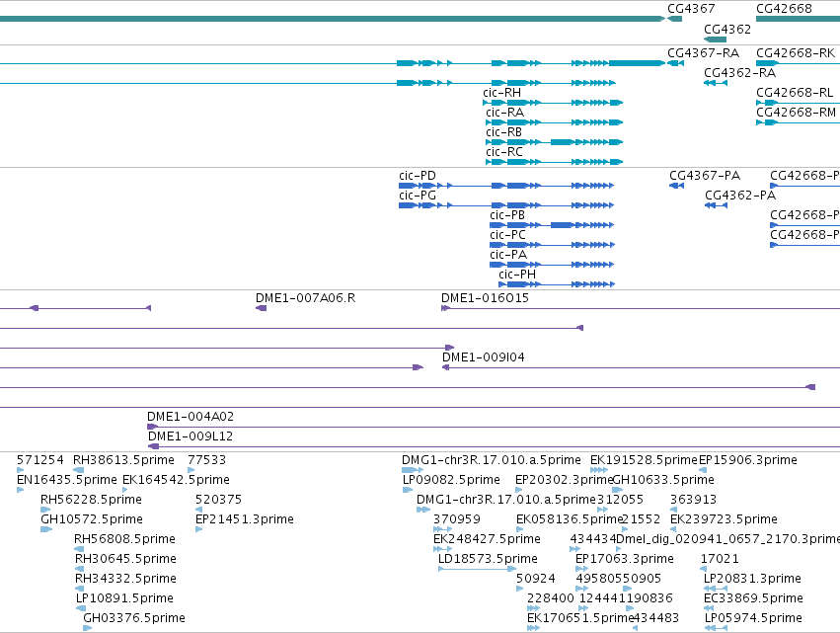The image size is (840, 633).
Task: Click the 17021 feature label
Action: point(720,559)
